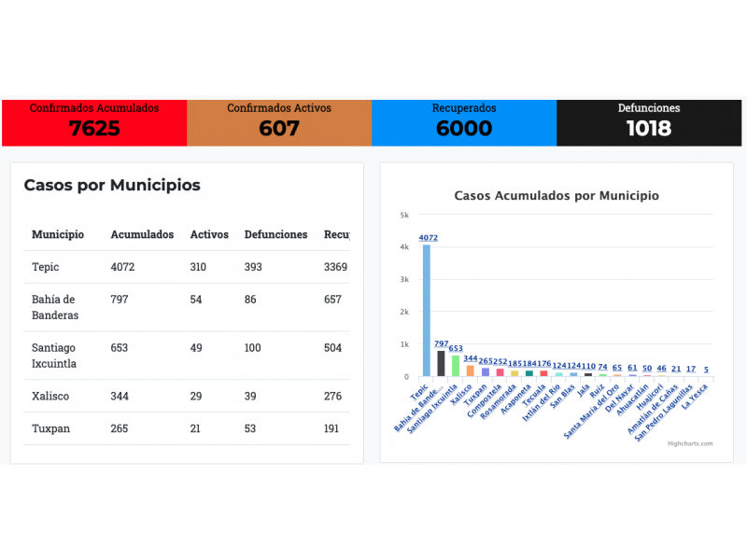This screenshot has width=747, height=560.
Task: Click Xalisco active value 29
Action: [x=196, y=396]
